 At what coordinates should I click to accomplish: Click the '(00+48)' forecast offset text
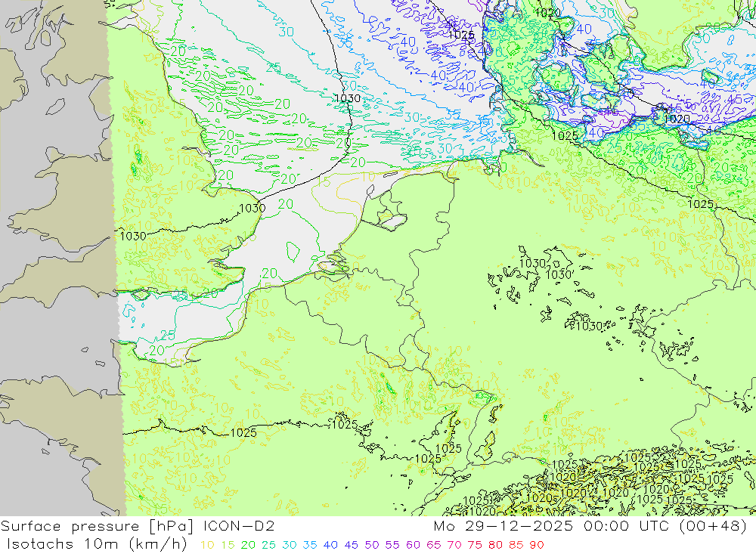[x=713, y=526]
